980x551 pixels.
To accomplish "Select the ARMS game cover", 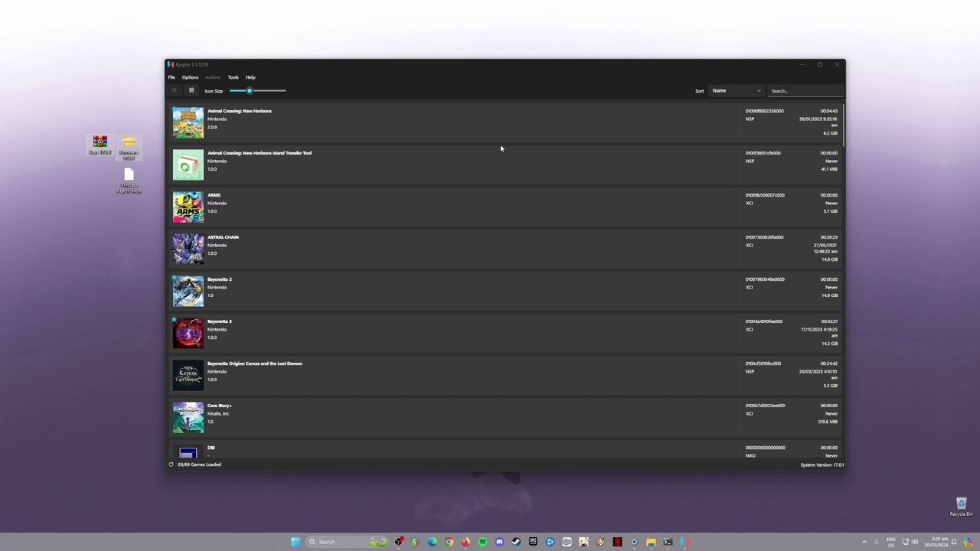I will click(188, 207).
